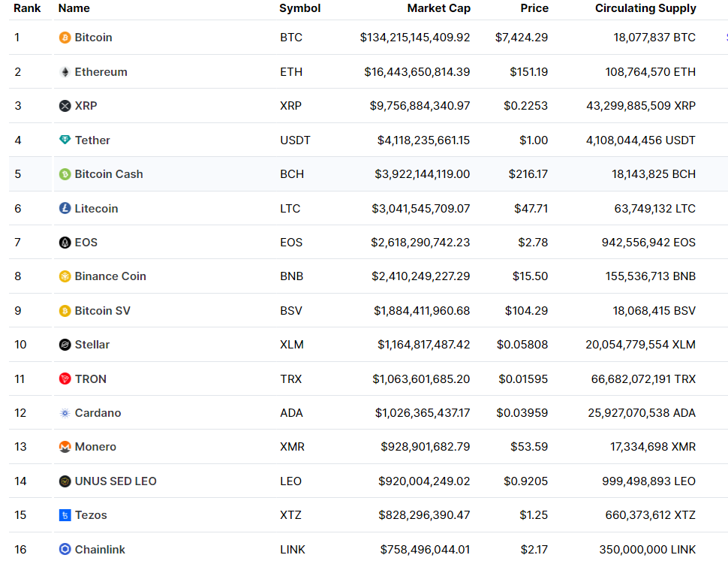Open the Ethereum name link
This screenshot has width=728, height=561.
pyautogui.click(x=101, y=72)
